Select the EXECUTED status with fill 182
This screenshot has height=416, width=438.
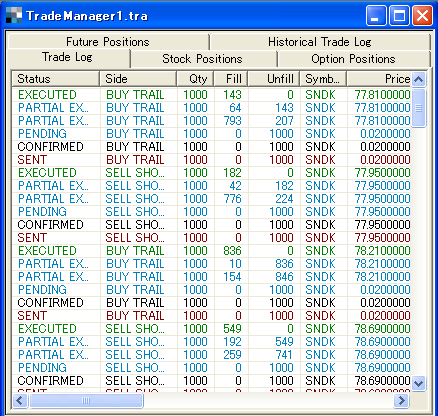tap(47, 173)
